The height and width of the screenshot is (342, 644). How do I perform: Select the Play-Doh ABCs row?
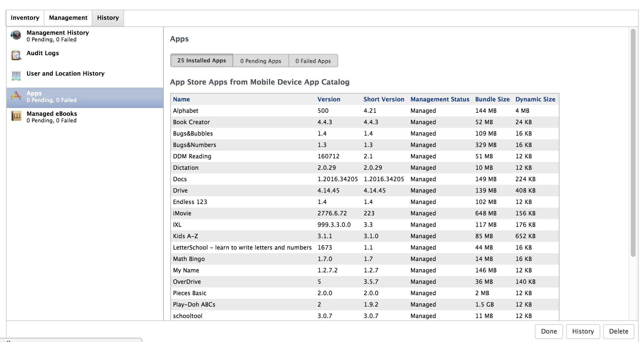tap(365, 304)
